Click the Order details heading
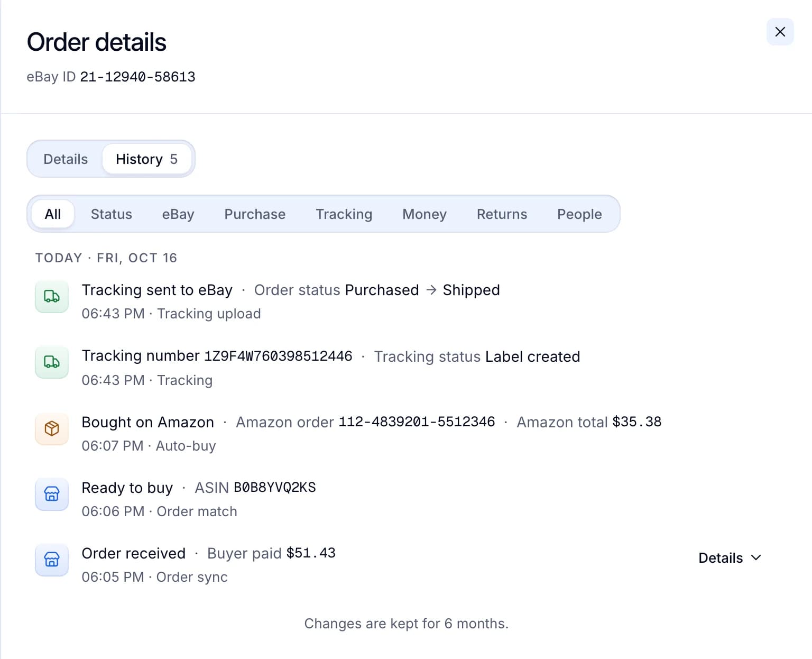Viewport: 812px width, 659px height. click(x=97, y=42)
